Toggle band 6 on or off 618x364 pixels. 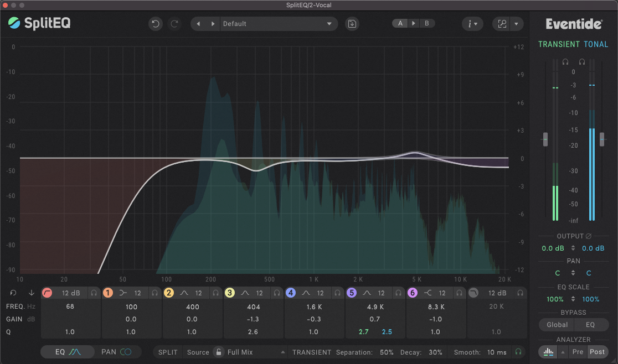tap(412, 293)
